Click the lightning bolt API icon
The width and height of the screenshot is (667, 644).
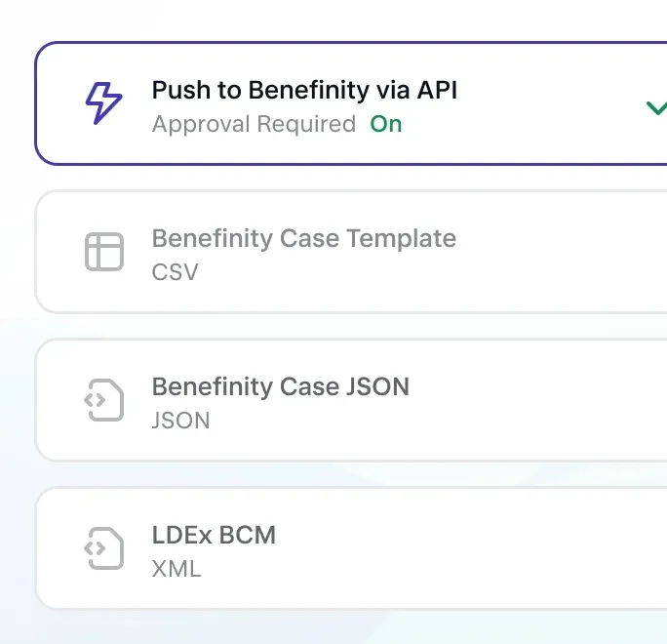tap(104, 103)
